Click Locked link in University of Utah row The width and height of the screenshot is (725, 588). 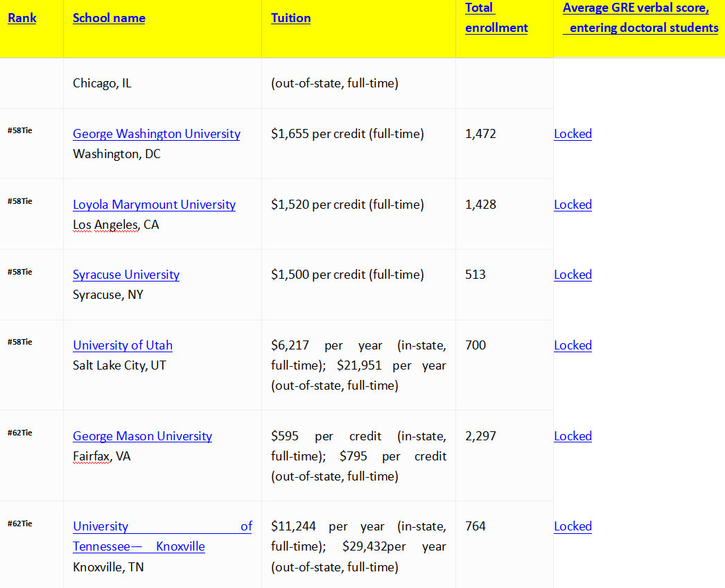573,345
